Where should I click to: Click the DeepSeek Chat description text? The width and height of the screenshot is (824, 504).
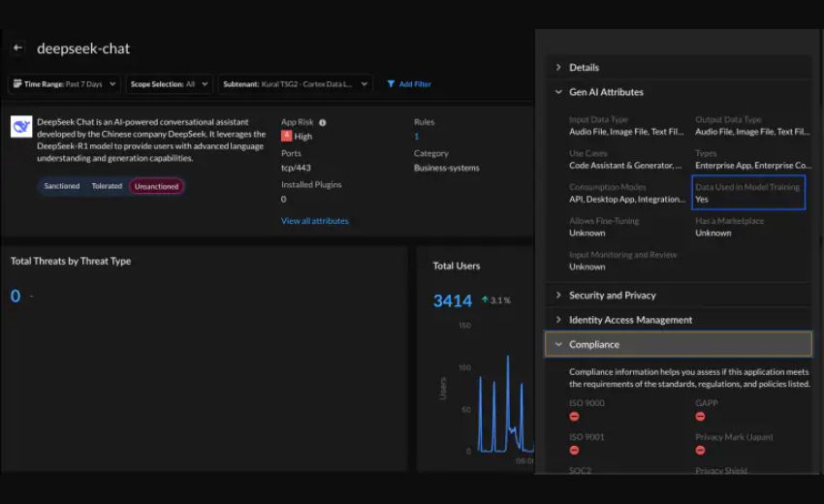click(x=151, y=140)
